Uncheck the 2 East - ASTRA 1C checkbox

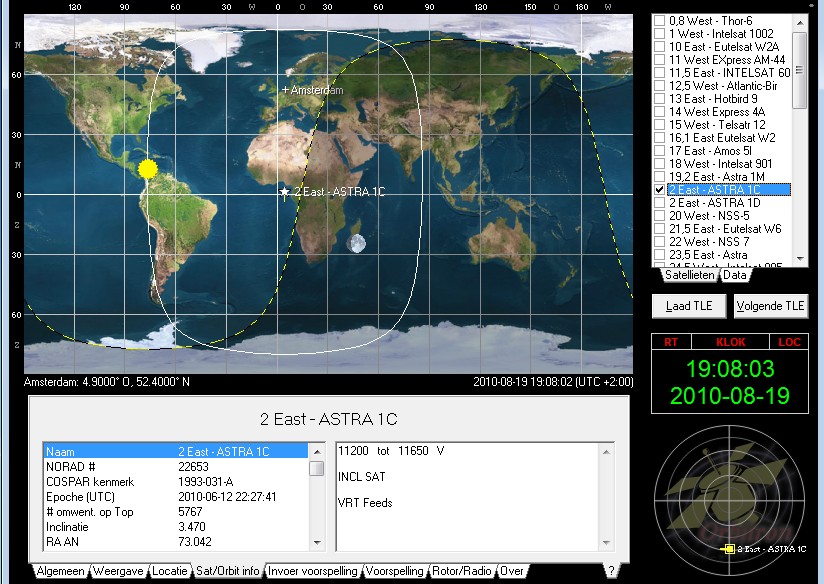coord(659,190)
